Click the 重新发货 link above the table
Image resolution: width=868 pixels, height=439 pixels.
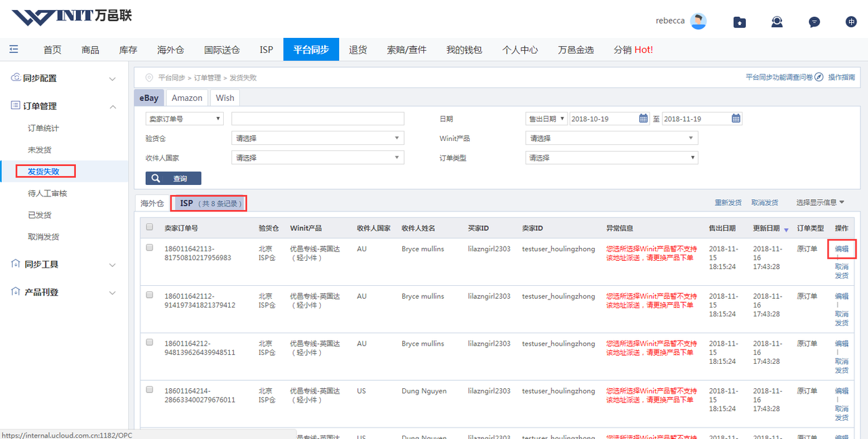point(728,203)
